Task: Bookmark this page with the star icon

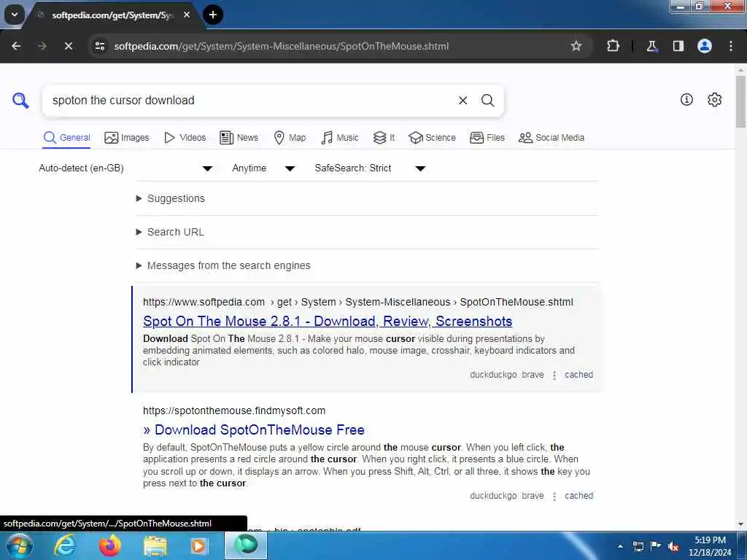Action: [576, 46]
